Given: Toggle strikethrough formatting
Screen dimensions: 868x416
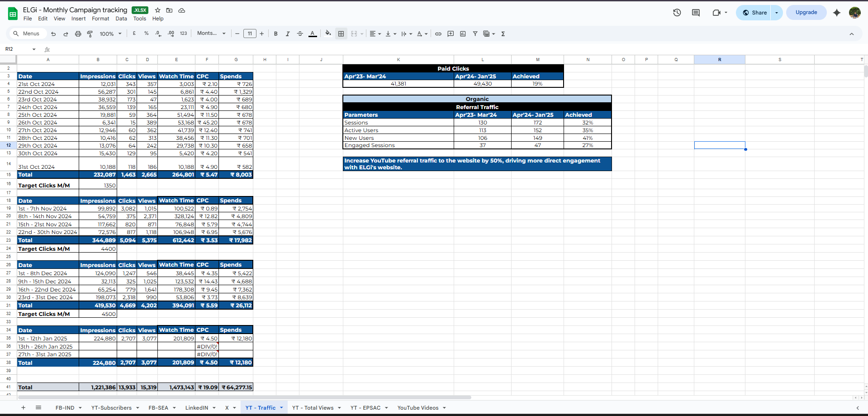Looking at the screenshot, I should point(300,33).
